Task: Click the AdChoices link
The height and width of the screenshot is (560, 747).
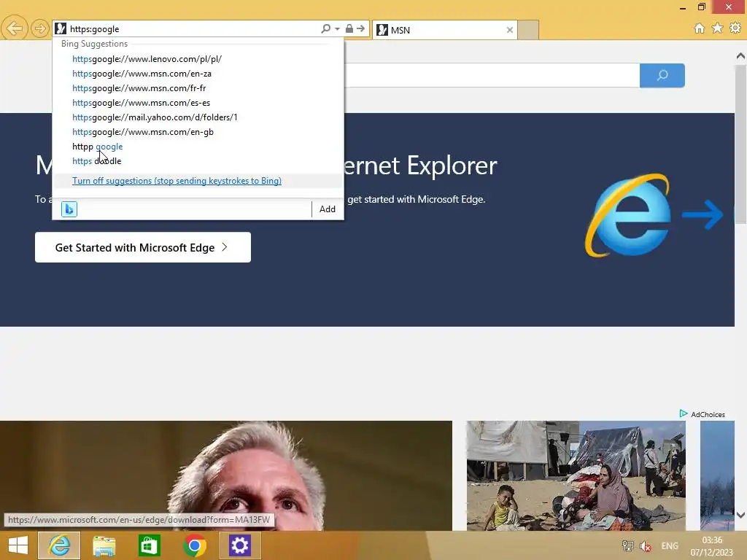Action: click(703, 414)
